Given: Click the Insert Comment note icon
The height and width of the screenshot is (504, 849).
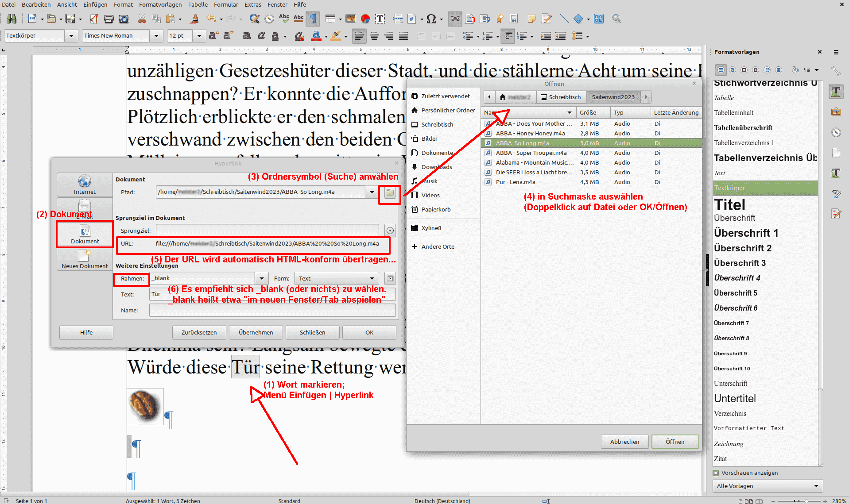Looking at the screenshot, I should point(531,19).
